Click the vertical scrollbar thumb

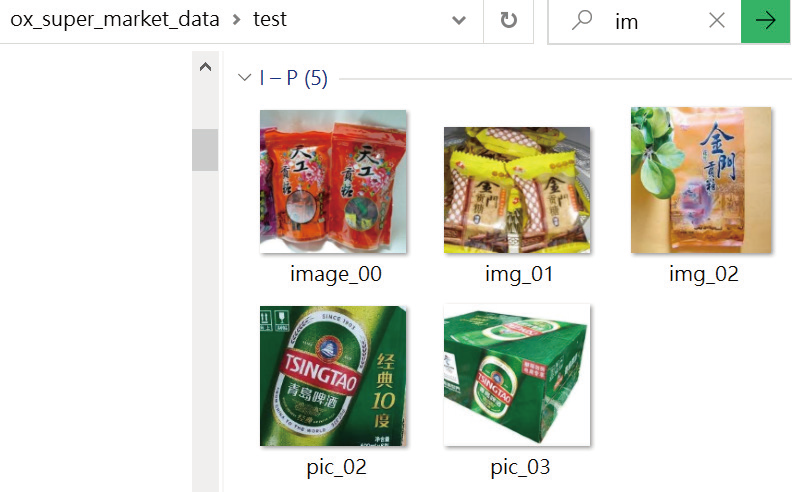pyautogui.click(x=205, y=149)
